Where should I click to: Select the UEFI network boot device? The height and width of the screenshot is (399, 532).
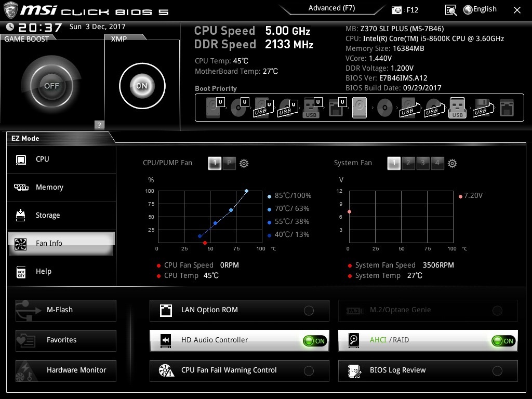[x=337, y=107]
